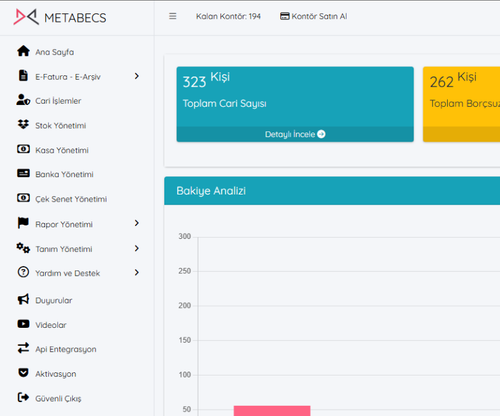This screenshot has width=500, height=416.
Task: Click the money icon for Çek Senet Yönetimi
Action: tap(23, 198)
